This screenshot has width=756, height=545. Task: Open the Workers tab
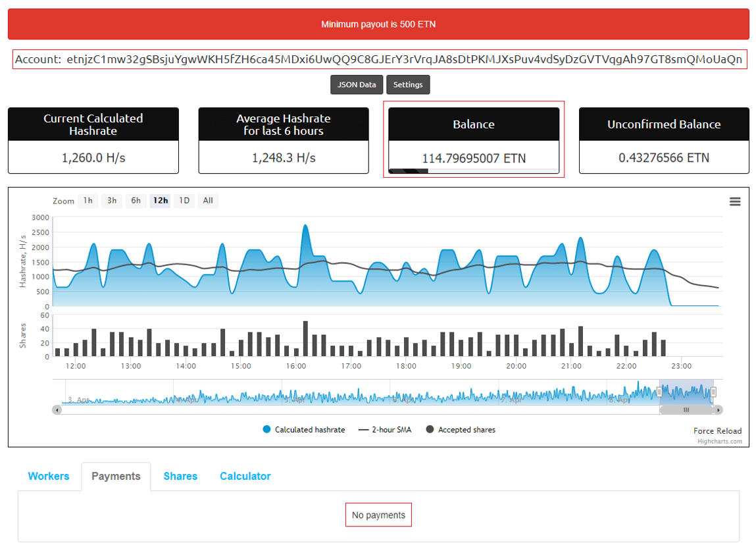[49, 477]
